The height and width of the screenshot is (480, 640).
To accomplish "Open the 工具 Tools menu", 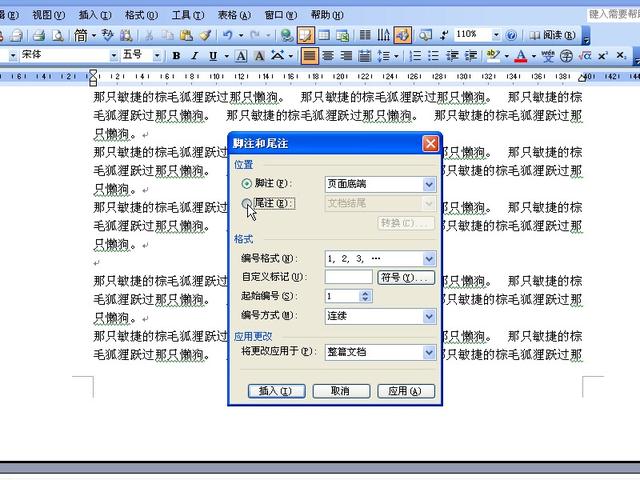I will point(188,15).
